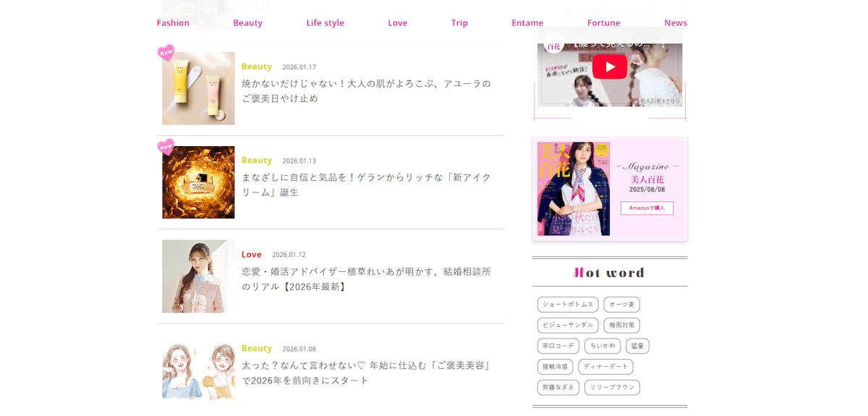The width and height of the screenshot is (868, 416).
Task: Select the リリーブラウン hot word tag
Action: pos(612,388)
